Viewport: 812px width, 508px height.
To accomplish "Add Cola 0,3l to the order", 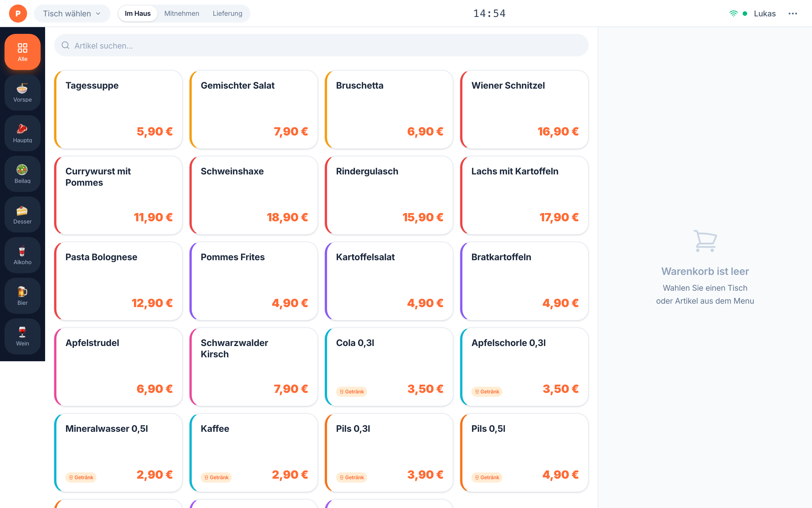I will (x=389, y=367).
